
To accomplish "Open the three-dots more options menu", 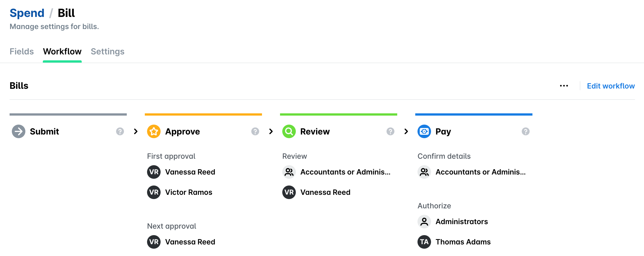I will point(564,86).
